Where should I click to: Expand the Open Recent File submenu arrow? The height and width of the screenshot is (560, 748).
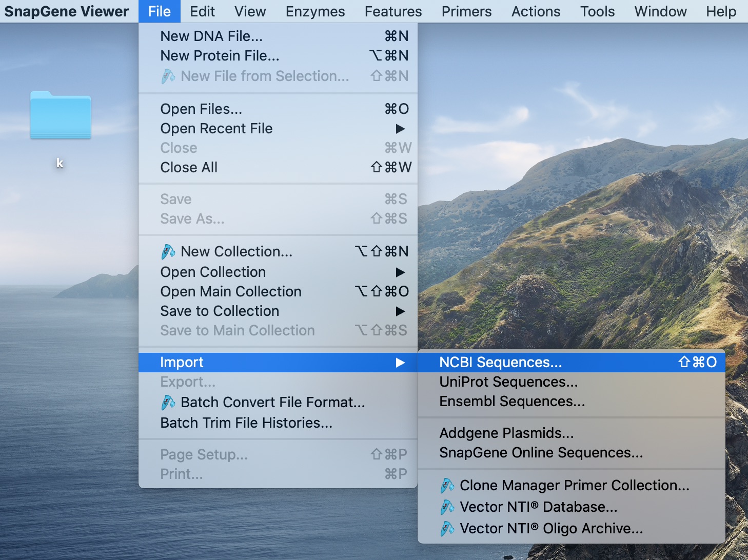400,129
